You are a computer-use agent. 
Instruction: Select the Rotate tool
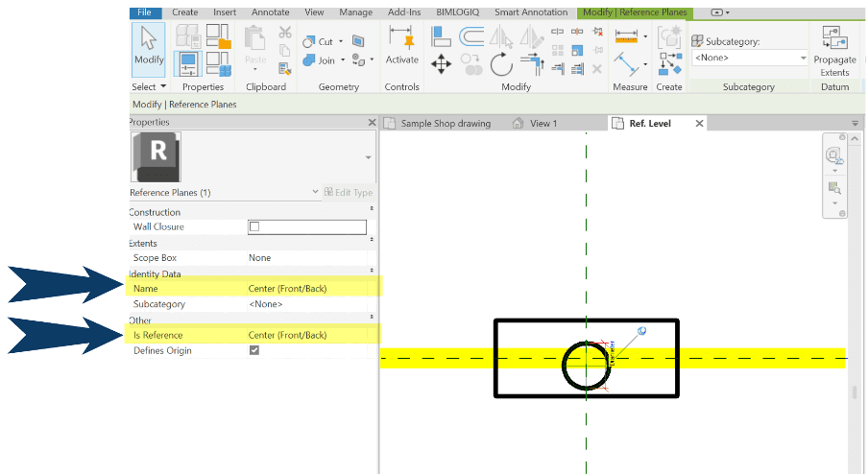coord(501,64)
